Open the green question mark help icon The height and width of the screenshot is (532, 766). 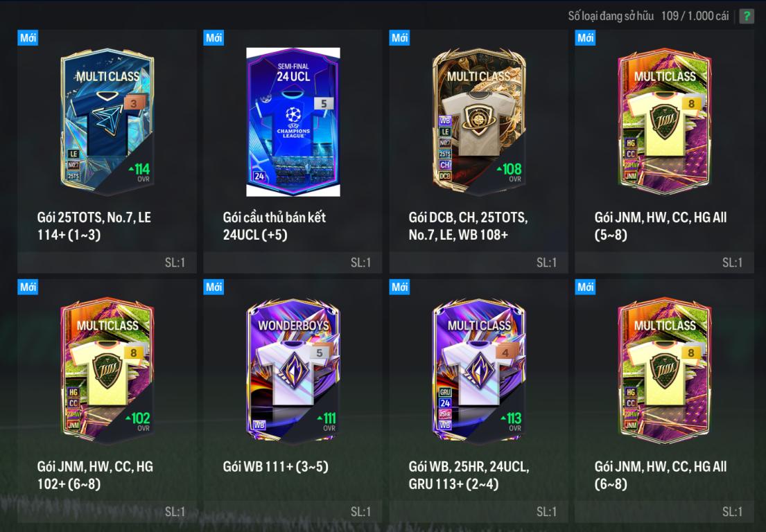point(746,16)
